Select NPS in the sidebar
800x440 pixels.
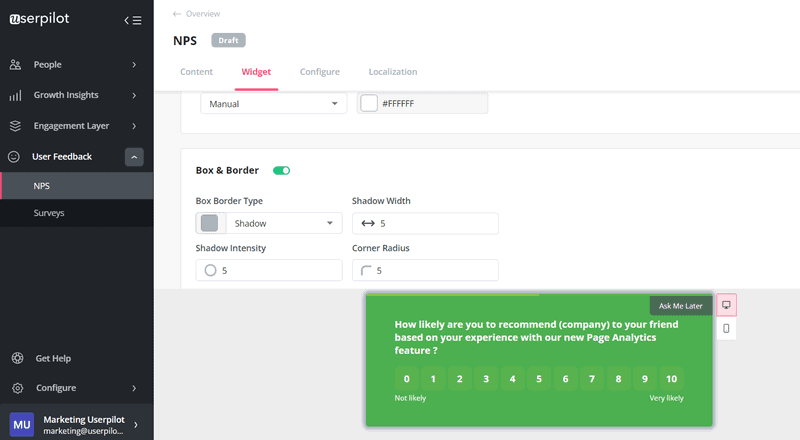[x=77, y=186]
